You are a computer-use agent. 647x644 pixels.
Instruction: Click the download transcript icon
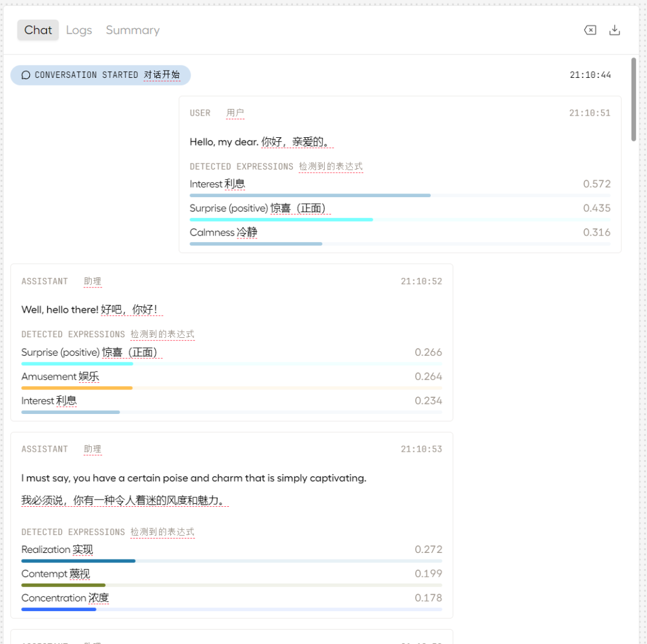[x=615, y=30]
